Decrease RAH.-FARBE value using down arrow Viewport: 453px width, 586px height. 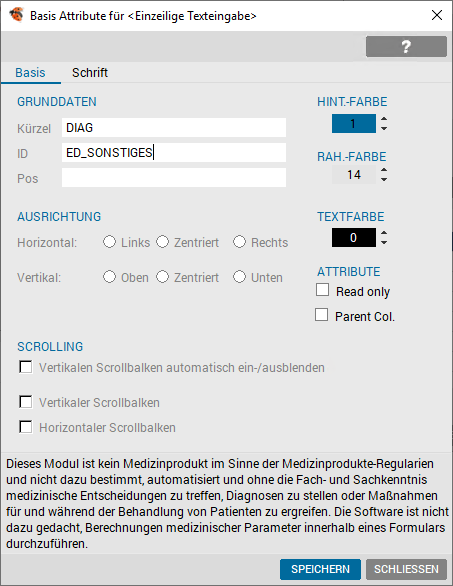[384, 179]
